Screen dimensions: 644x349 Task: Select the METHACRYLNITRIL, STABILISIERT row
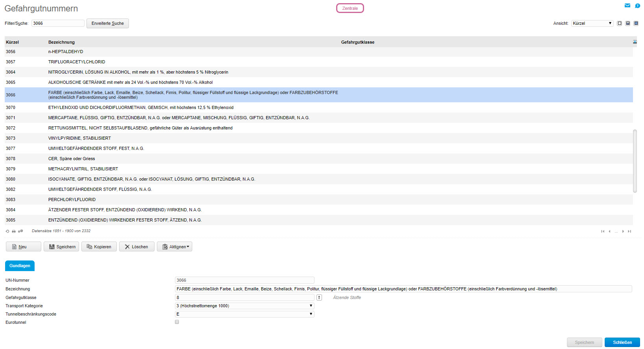(319, 169)
